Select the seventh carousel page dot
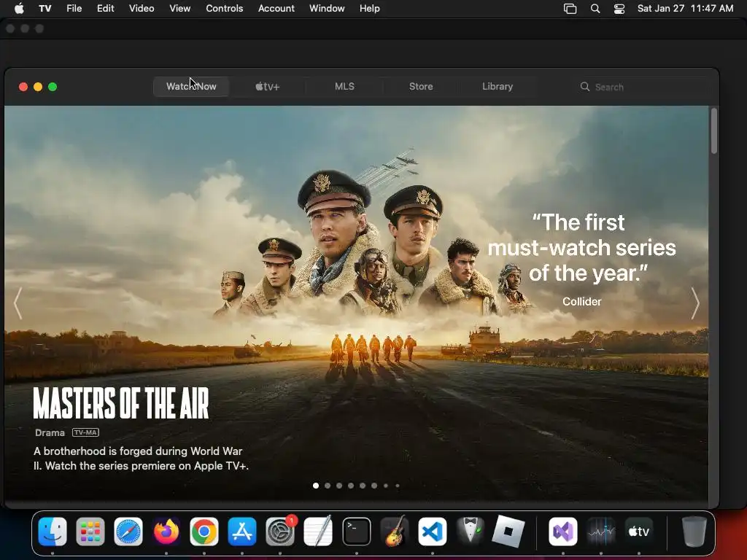Image resolution: width=747 pixels, height=560 pixels. click(386, 486)
